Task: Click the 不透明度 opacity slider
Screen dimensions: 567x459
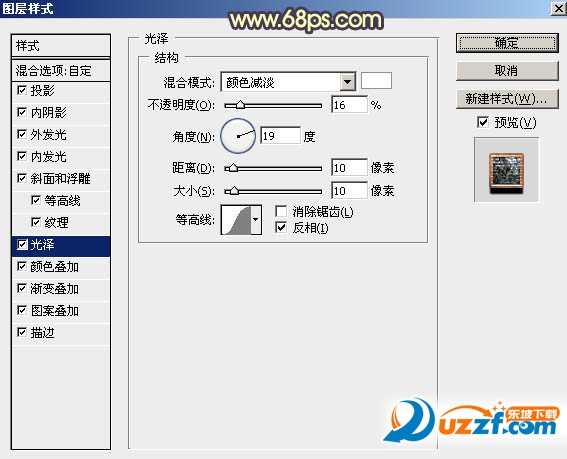Action: point(273,105)
